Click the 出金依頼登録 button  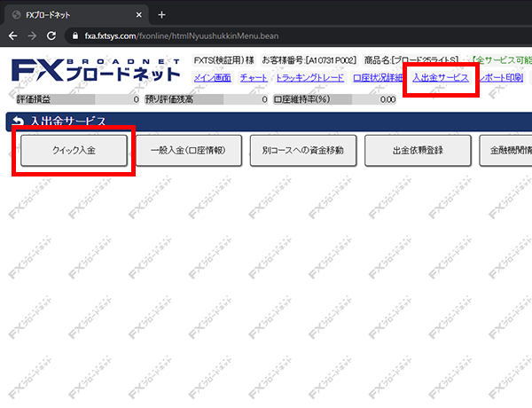click(418, 151)
